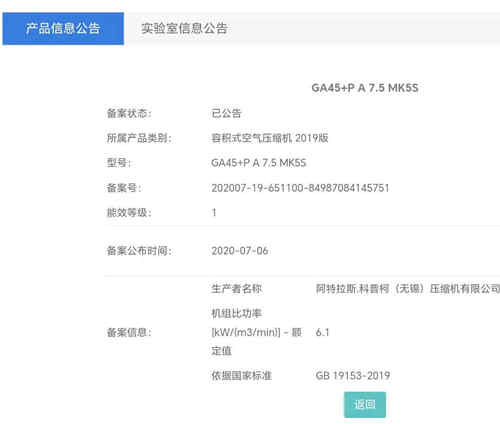Click the 依据国家标准 field label

coord(241,376)
